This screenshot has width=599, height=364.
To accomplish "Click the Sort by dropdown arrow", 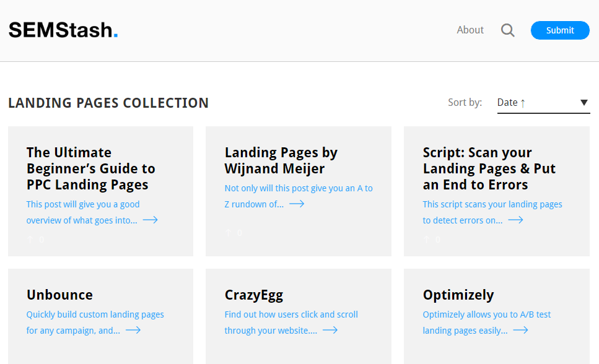I will pos(584,102).
